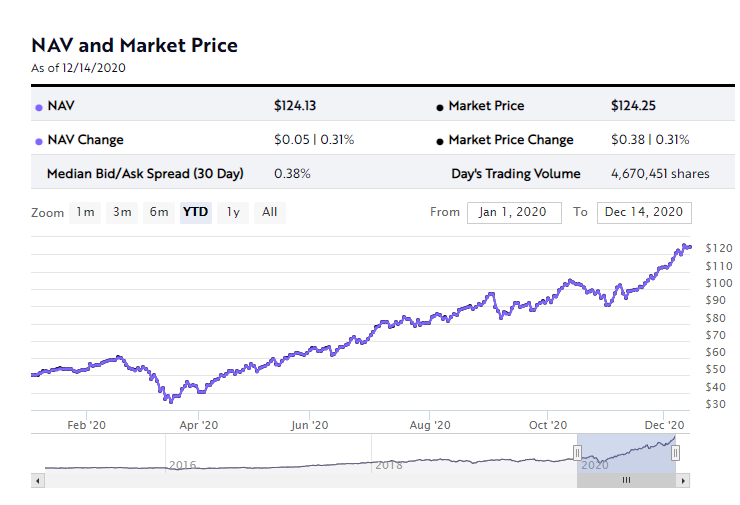Click the 2016 area in navigator

182,465
